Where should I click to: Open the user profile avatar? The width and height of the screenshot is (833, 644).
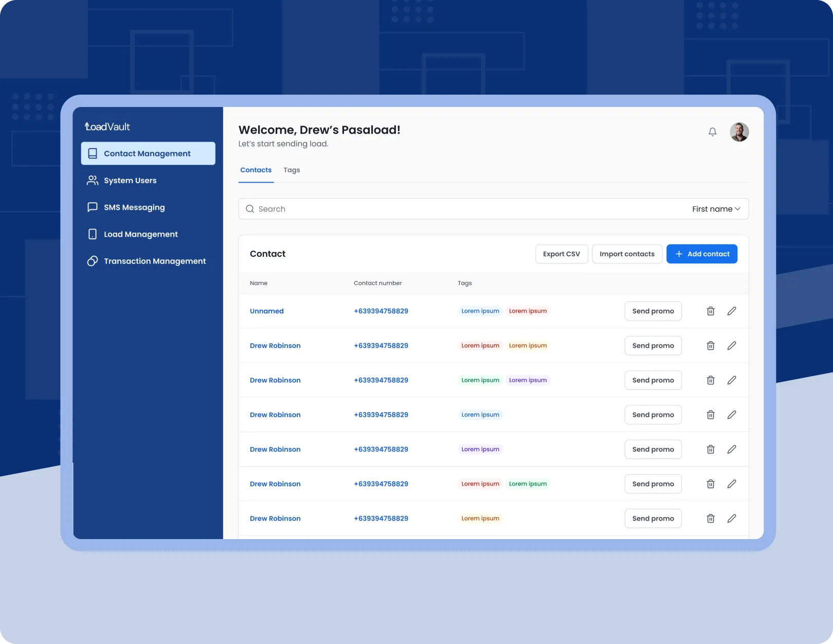point(739,132)
